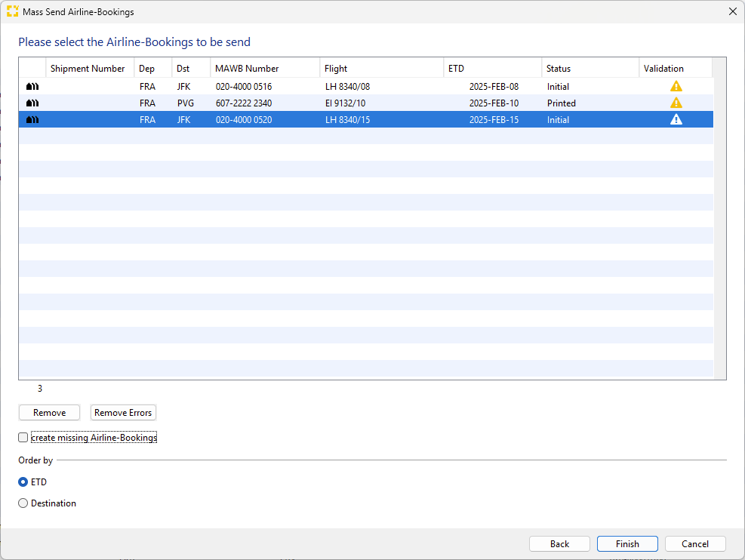Go Back to previous wizard step
Image resolution: width=745 pixels, height=560 pixels.
[559, 544]
